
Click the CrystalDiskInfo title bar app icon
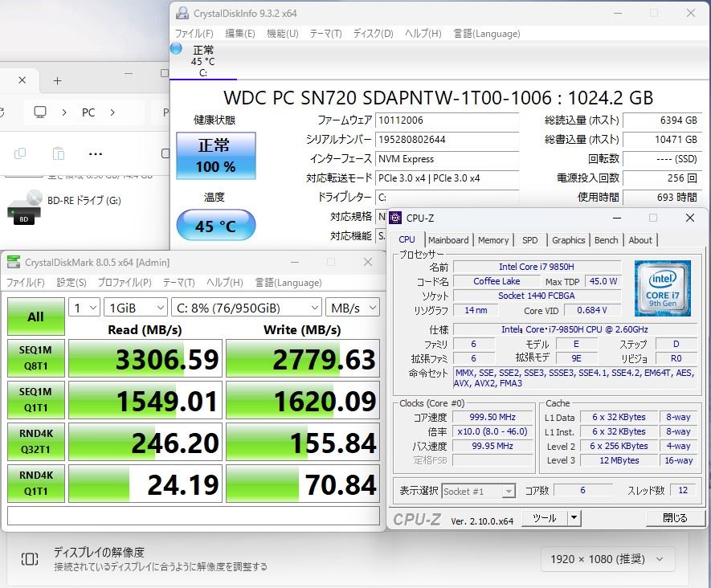click(x=182, y=13)
